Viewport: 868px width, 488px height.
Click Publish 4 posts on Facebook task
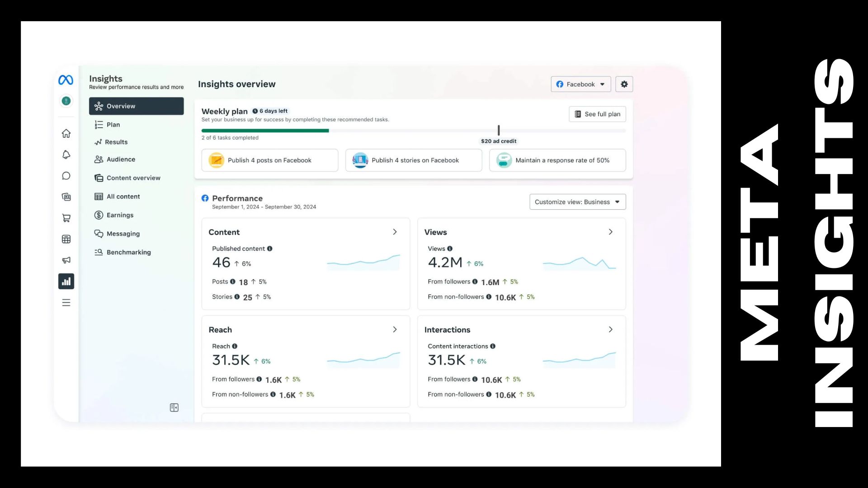270,160
